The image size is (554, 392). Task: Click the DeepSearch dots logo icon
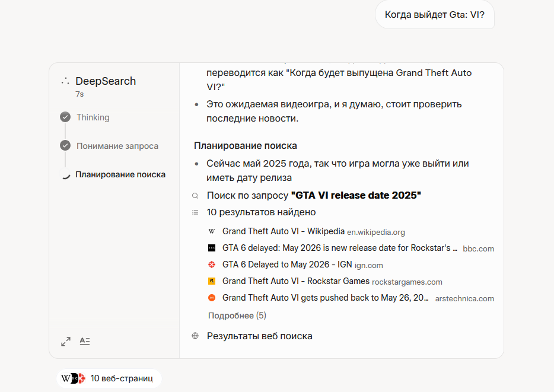pyautogui.click(x=65, y=81)
